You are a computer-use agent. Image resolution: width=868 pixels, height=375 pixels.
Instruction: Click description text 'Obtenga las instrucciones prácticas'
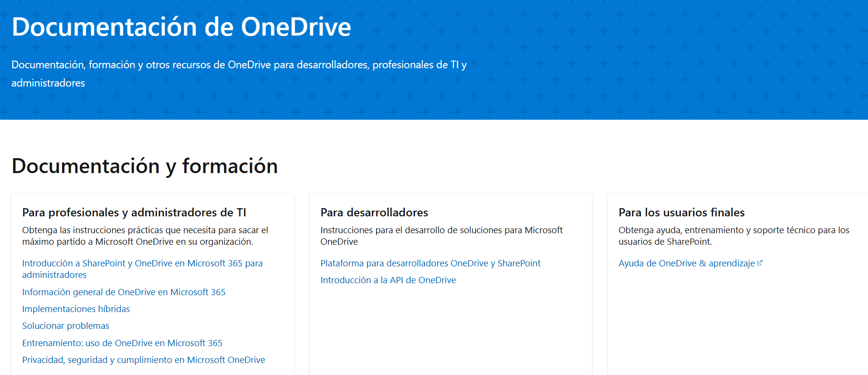(x=145, y=236)
